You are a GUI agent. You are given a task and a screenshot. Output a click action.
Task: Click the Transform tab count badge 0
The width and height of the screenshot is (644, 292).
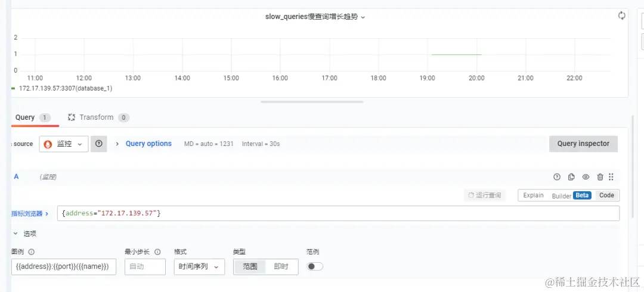click(x=123, y=118)
